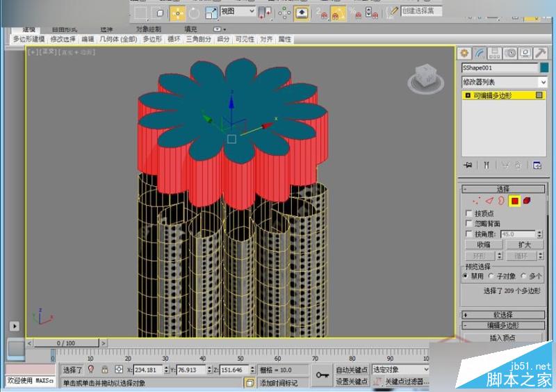Open the 多边形建模 ribbon tab
The height and width of the screenshot is (392, 556).
coord(29,40)
